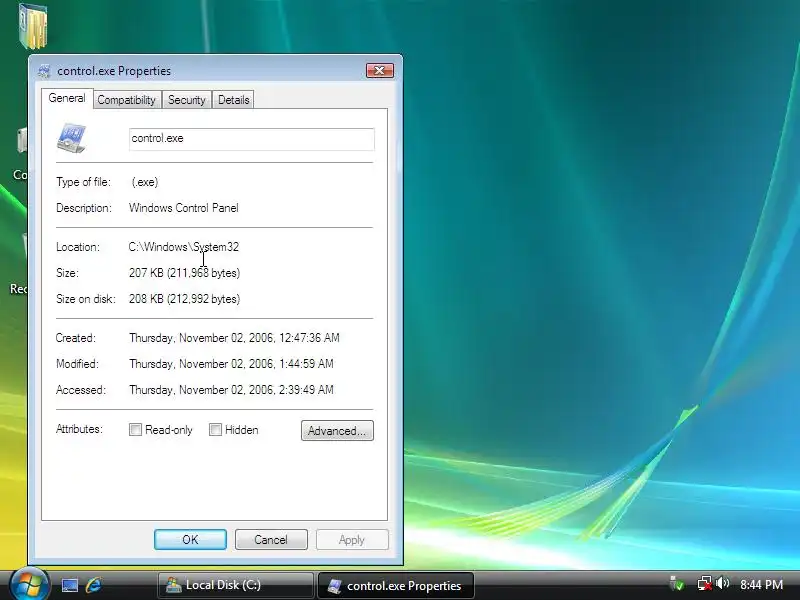Click the security shield tray icon
This screenshot has height=600, width=800.
pos(677,584)
